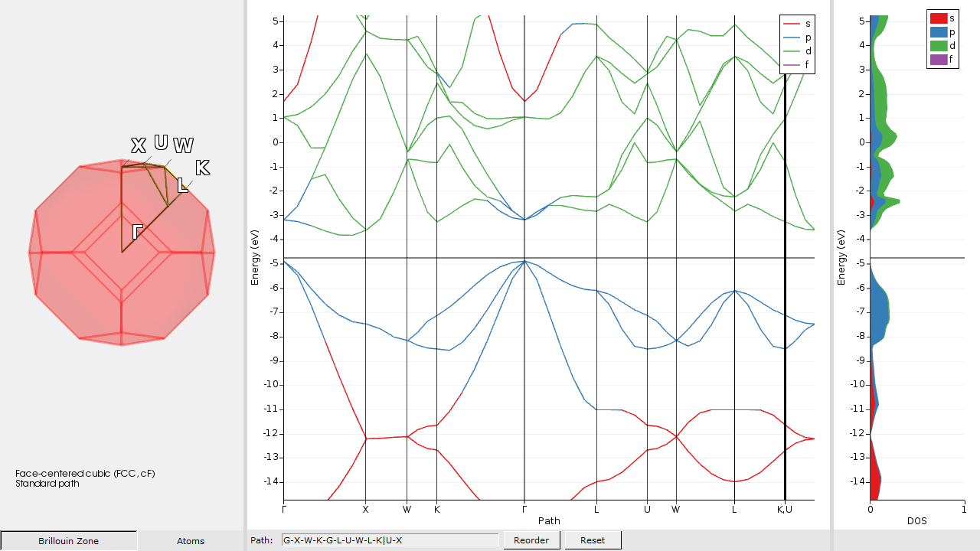Open the d color swatch in DOS legend
The height and width of the screenshot is (551, 980).
tap(938, 46)
